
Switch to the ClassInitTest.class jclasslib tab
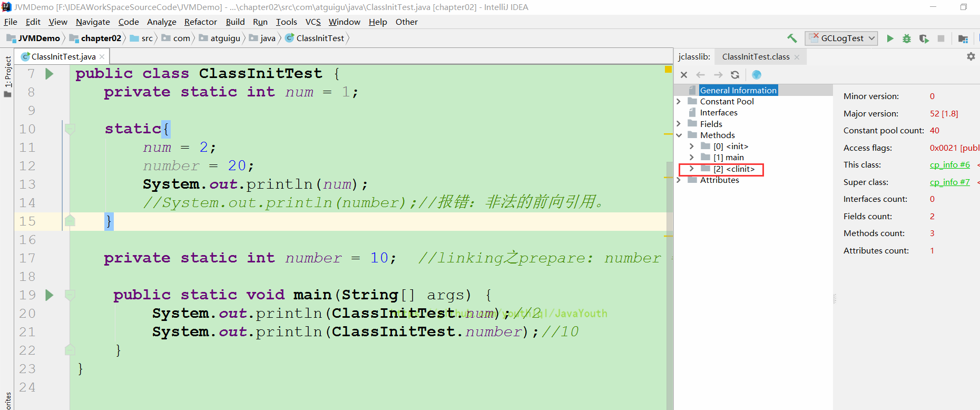coord(756,57)
